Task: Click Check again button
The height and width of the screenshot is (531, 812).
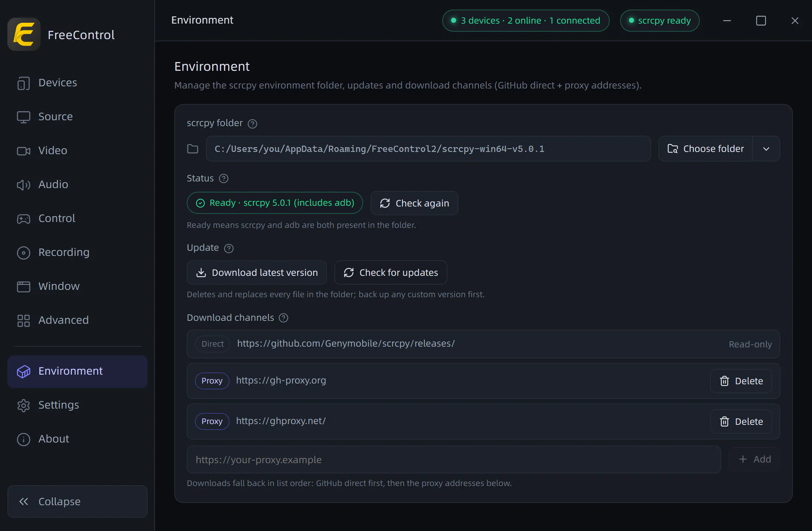Action: click(x=414, y=203)
